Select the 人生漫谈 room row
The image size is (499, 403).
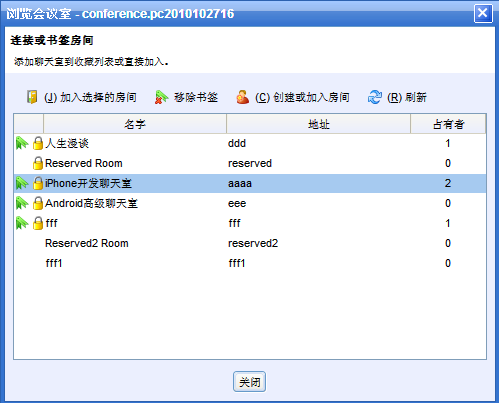coord(250,143)
